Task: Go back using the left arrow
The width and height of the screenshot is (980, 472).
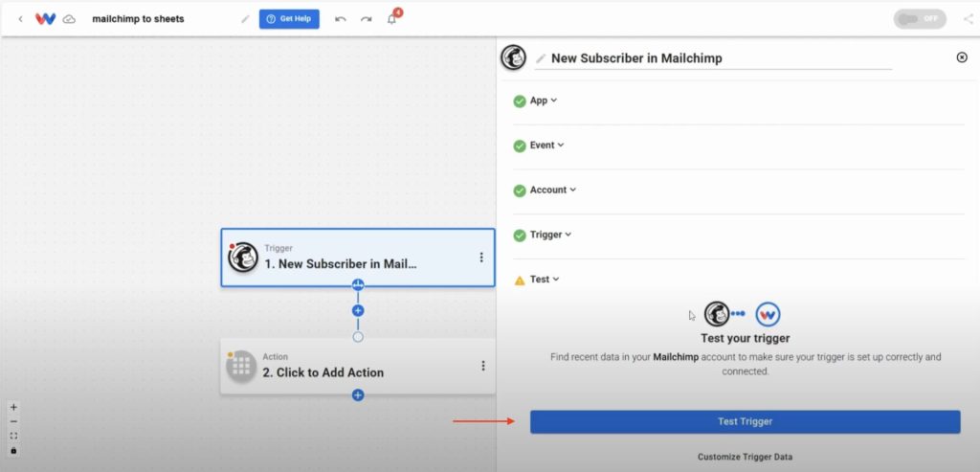Action: (x=20, y=19)
